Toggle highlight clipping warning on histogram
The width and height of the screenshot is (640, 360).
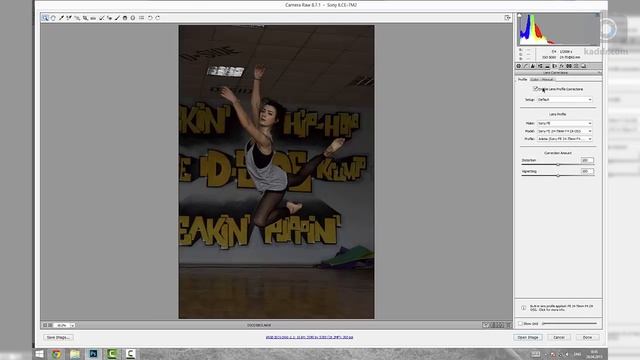tap(597, 16)
